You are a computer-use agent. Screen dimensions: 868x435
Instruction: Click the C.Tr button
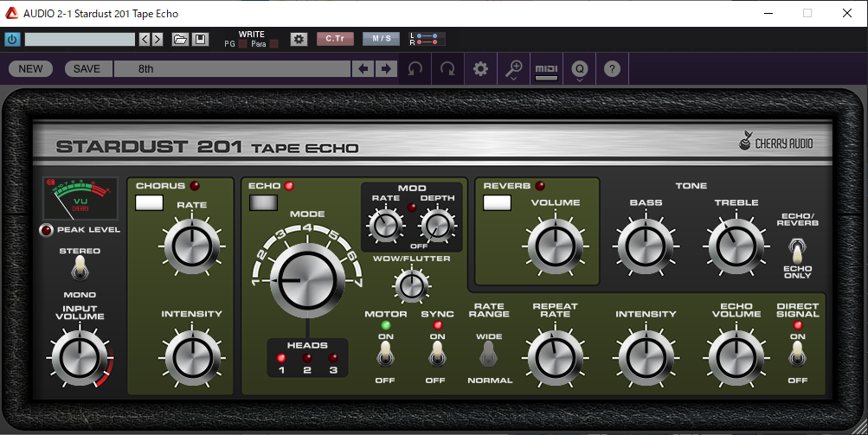[x=335, y=39]
